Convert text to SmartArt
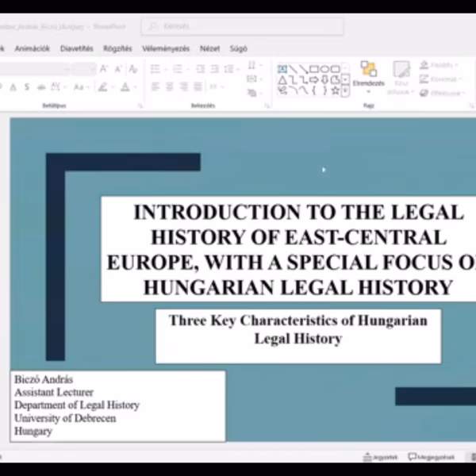 pyautogui.click(x=255, y=93)
